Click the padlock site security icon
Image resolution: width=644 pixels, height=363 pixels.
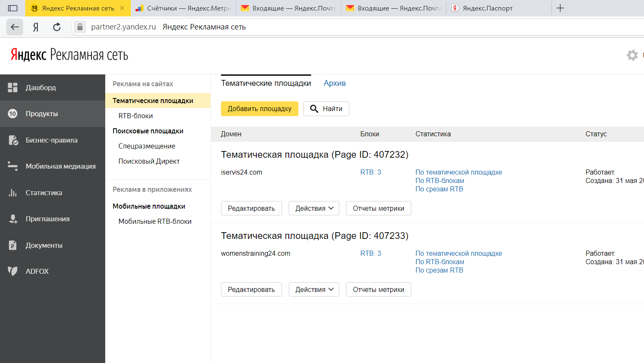pyautogui.click(x=80, y=27)
